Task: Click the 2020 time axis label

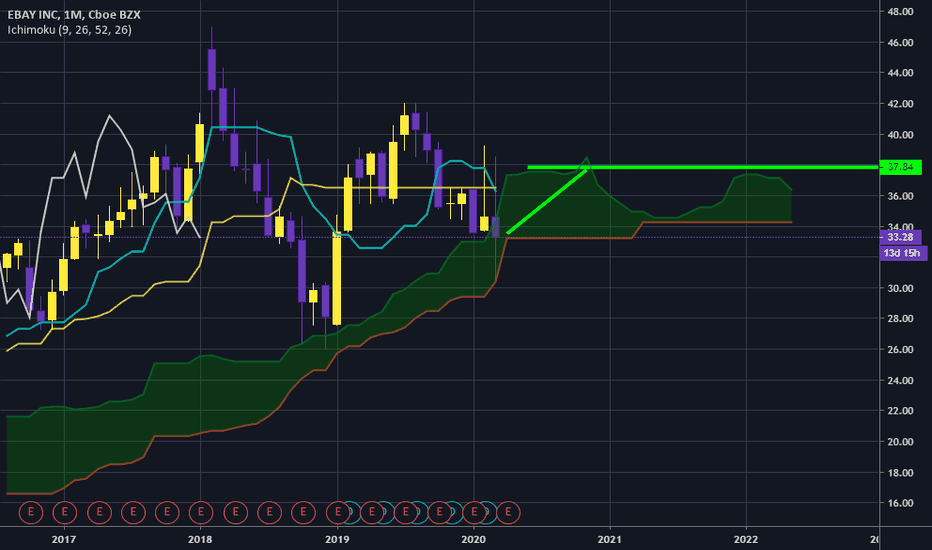Action: (474, 539)
